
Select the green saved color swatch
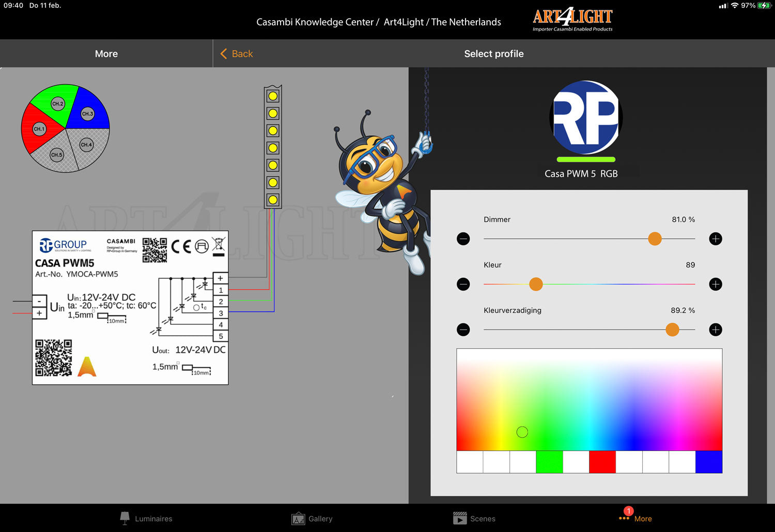tap(549, 462)
